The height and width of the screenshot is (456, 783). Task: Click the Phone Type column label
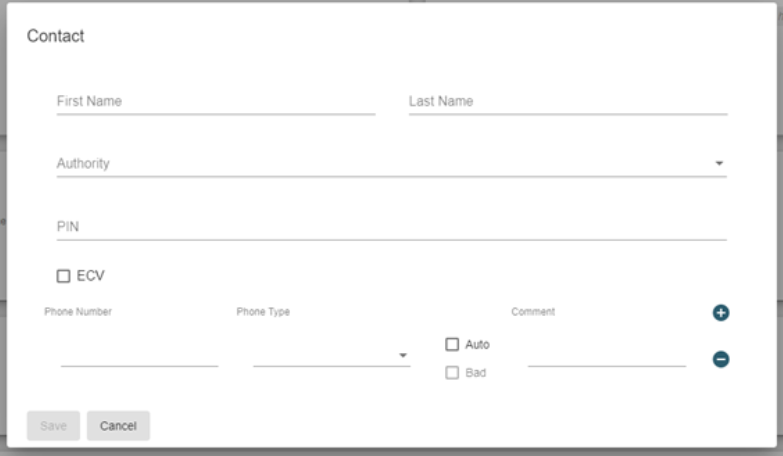click(x=263, y=312)
